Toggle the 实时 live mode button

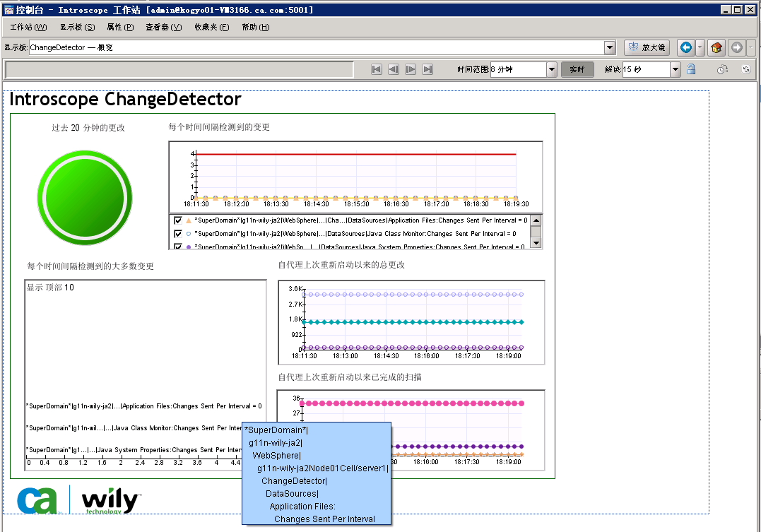click(577, 69)
